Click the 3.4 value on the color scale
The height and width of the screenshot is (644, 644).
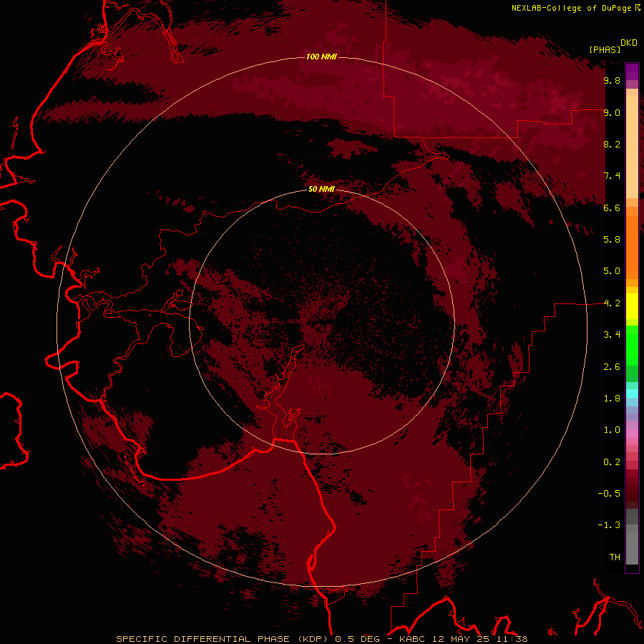612,335
